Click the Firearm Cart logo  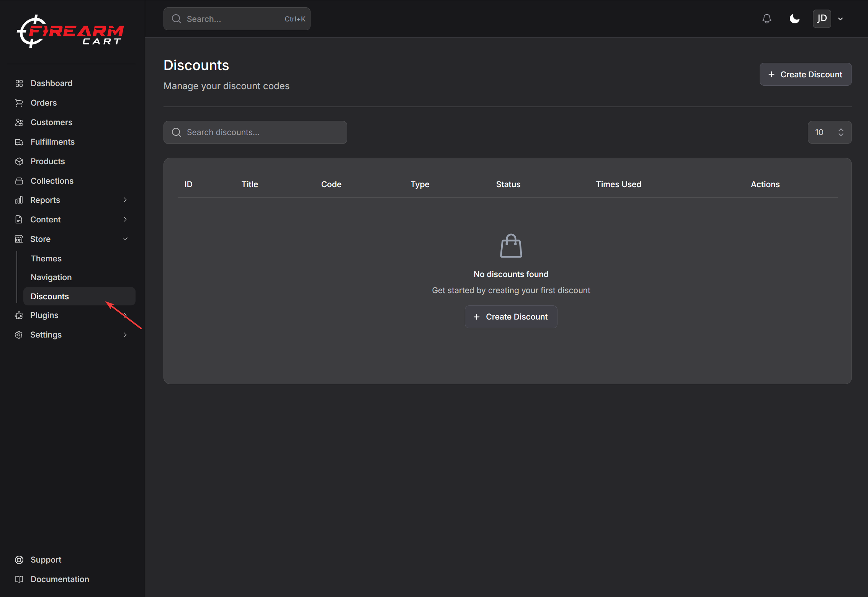point(70,31)
